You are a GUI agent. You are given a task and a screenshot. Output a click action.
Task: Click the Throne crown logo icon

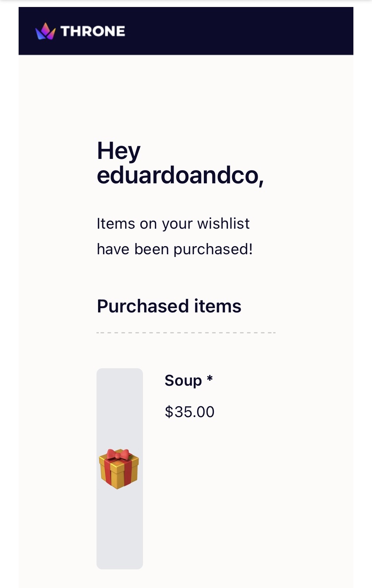45,31
